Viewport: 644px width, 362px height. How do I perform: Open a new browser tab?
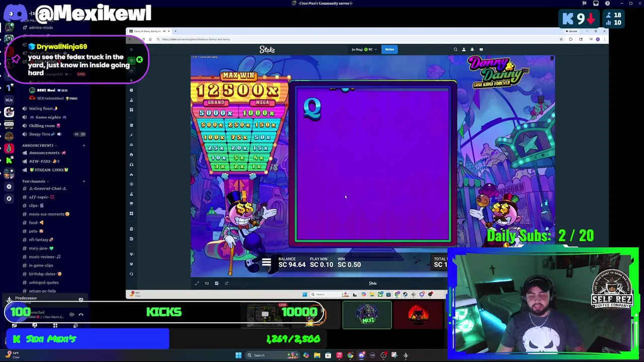pyautogui.click(x=175, y=31)
